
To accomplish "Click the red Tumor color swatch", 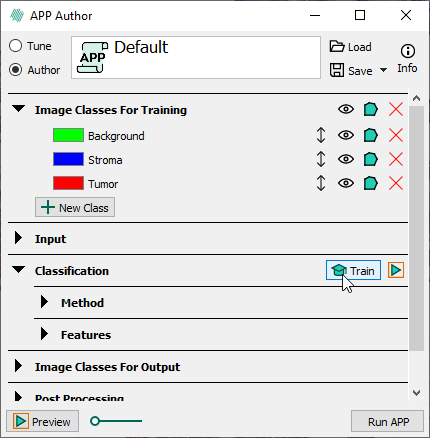I will point(68,183).
